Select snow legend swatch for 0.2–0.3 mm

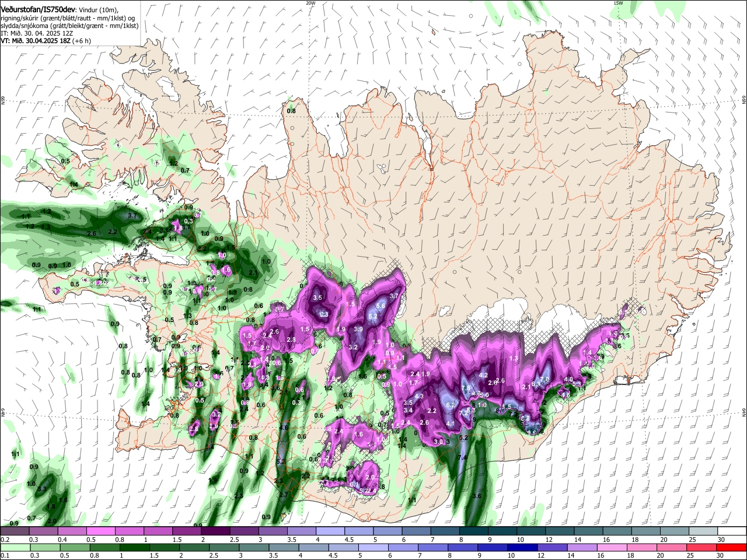coord(15,531)
